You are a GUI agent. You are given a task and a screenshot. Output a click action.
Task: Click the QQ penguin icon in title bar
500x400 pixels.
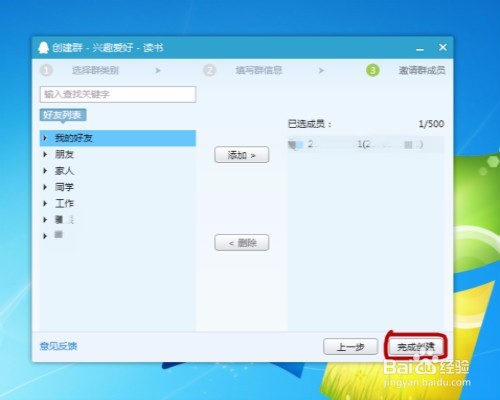pos(43,48)
